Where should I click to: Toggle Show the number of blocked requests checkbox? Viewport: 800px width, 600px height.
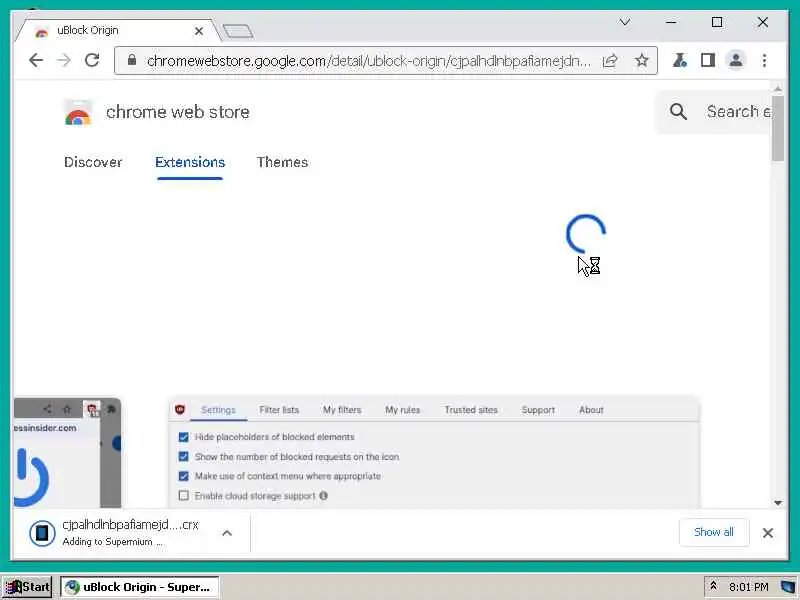[x=183, y=457]
